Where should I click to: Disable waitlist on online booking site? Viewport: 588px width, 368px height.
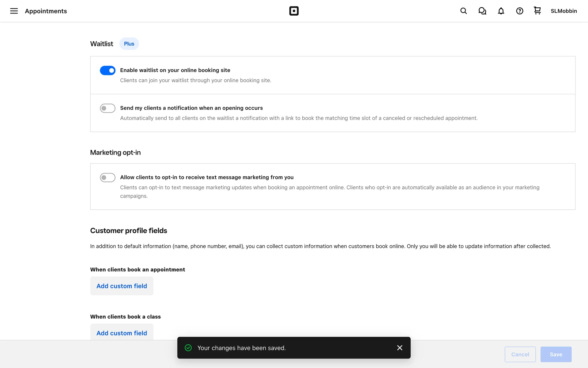click(x=107, y=71)
